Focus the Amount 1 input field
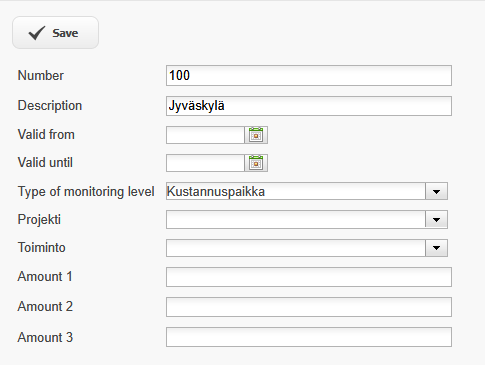Image resolution: width=485 pixels, height=365 pixels. click(x=309, y=277)
